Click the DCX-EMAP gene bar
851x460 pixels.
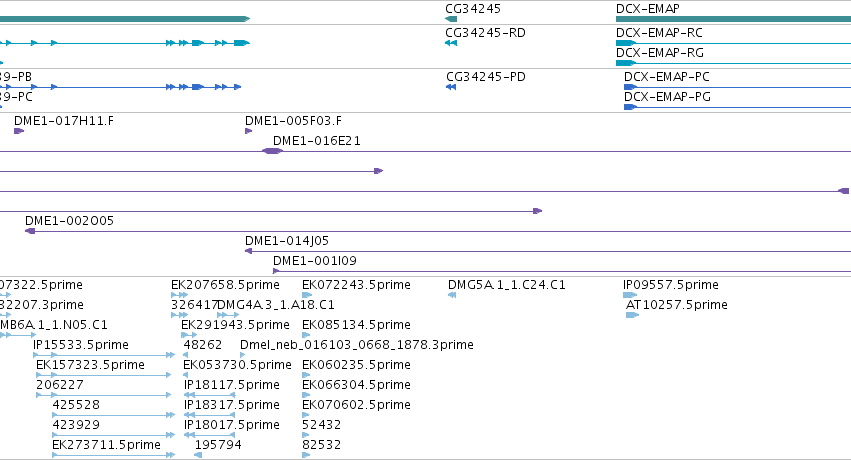tap(733, 19)
